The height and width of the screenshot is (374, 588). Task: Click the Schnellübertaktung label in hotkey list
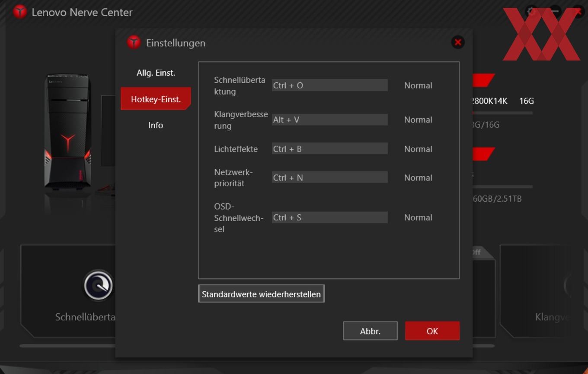(x=240, y=86)
